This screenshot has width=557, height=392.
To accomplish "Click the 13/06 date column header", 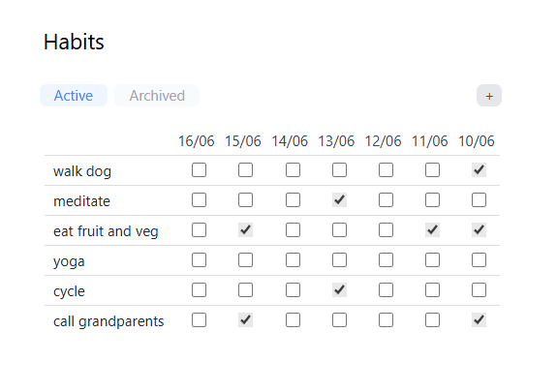I will pyautogui.click(x=336, y=141).
